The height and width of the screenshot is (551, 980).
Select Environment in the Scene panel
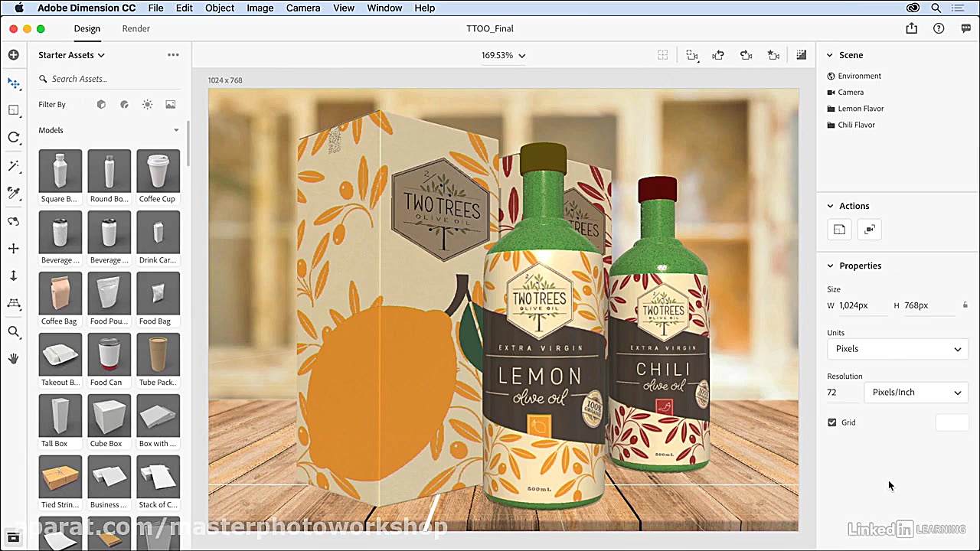pos(859,76)
